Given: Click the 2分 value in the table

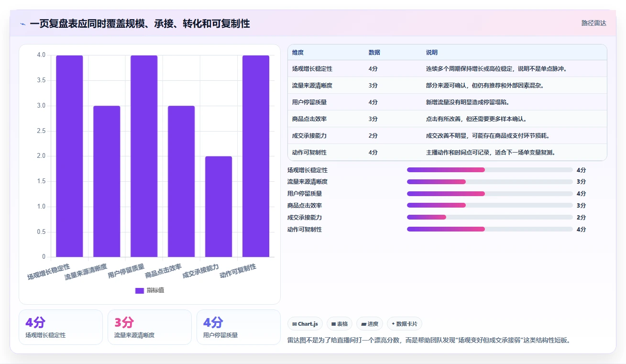Looking at the screenshot, I should (x=373, y=136).
